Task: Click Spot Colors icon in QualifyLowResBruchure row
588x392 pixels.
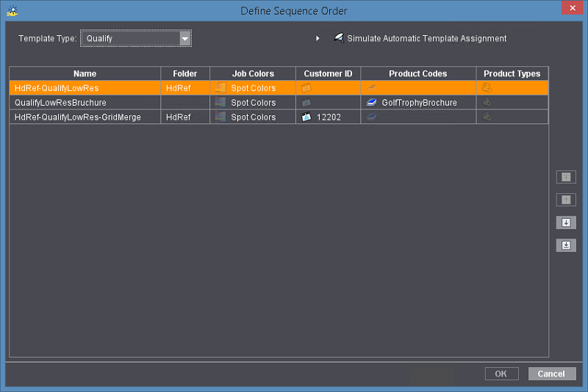Action: point(220,103)
